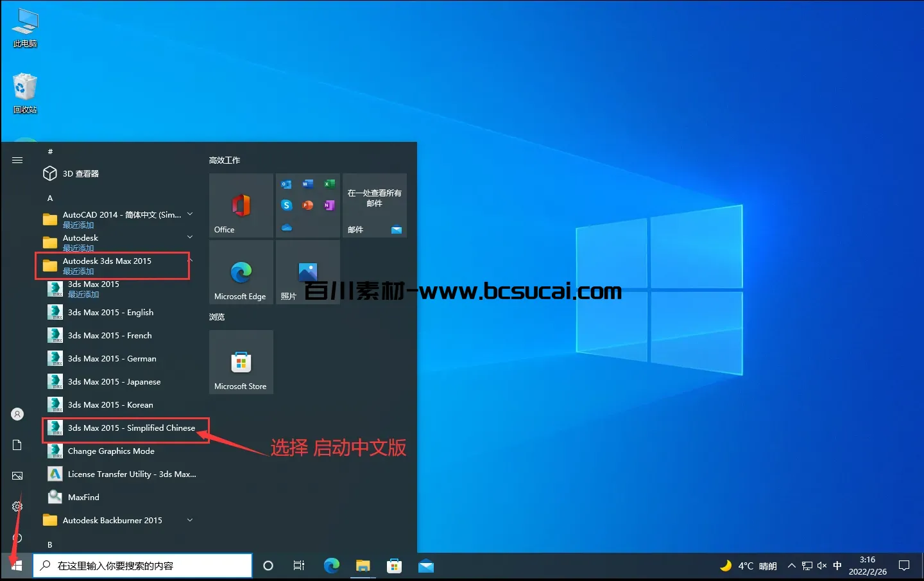
Task: Open 此电脑 desktop icon
Action: click(25, 28)
